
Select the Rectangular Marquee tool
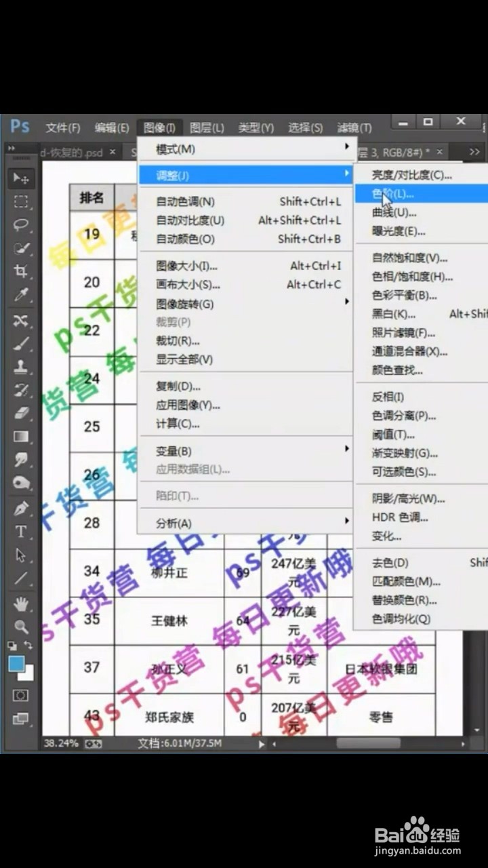tap(21, 201)
